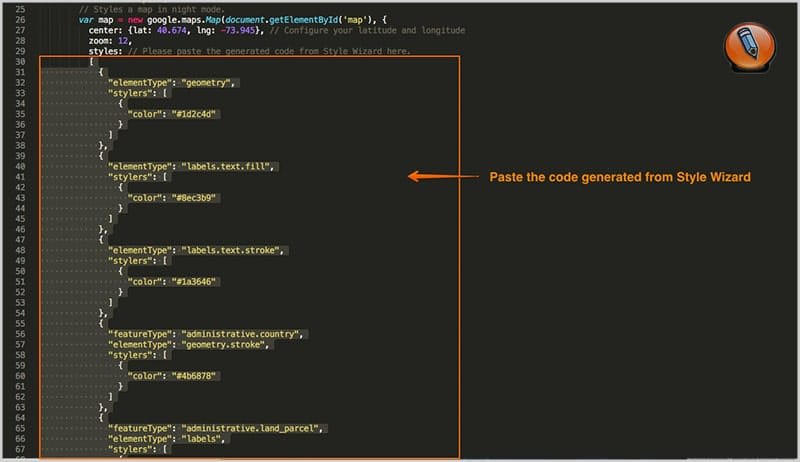The image size is (800, 462).
Task: Click the "labels.text.fill" string
Action: [x=227, y=166]
